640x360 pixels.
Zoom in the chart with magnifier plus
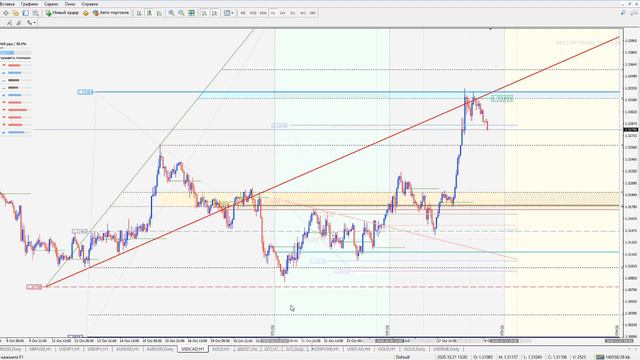(171, 13)
